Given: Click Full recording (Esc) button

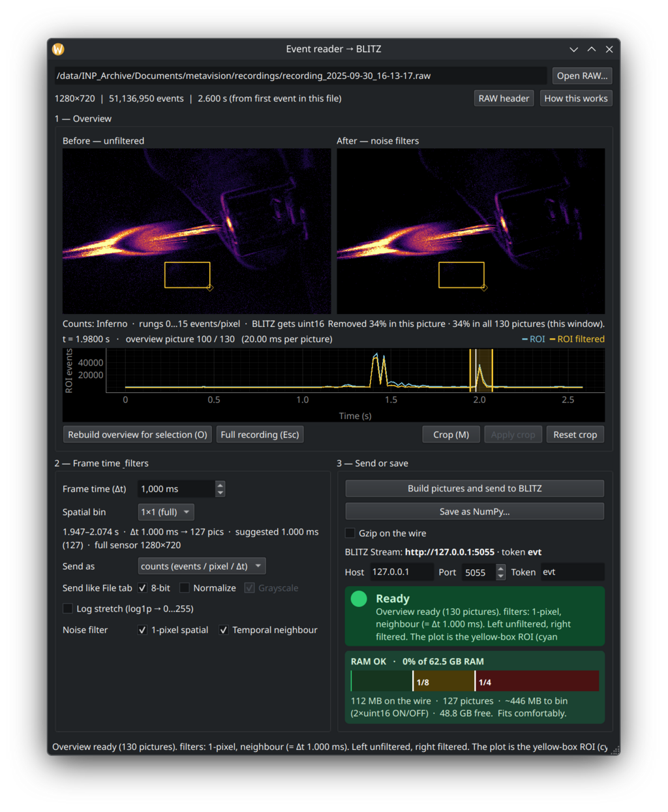Looking at the screenshot, I should coord(260,435).
